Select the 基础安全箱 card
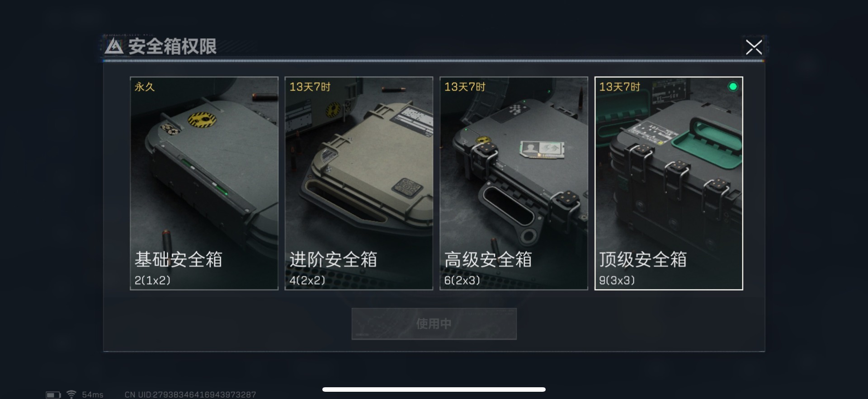Viewport: 868px width, 399px height. (204, 183)
